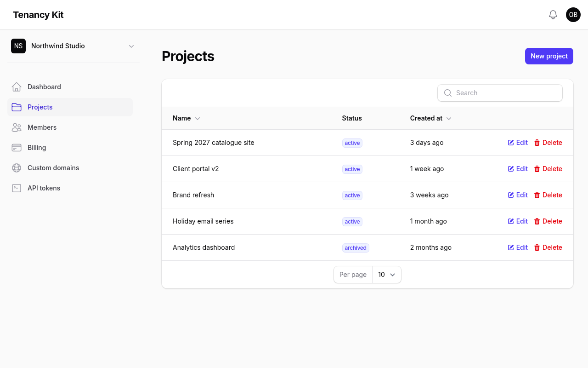Delete the Holiday email series project

[548, 221]
